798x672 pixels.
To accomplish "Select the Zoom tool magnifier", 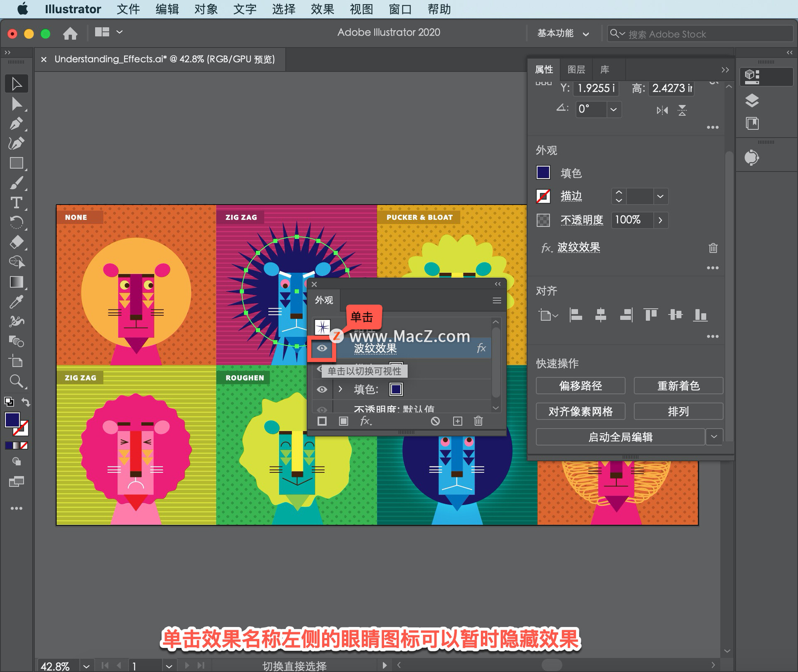I will [x=17, y=381].
